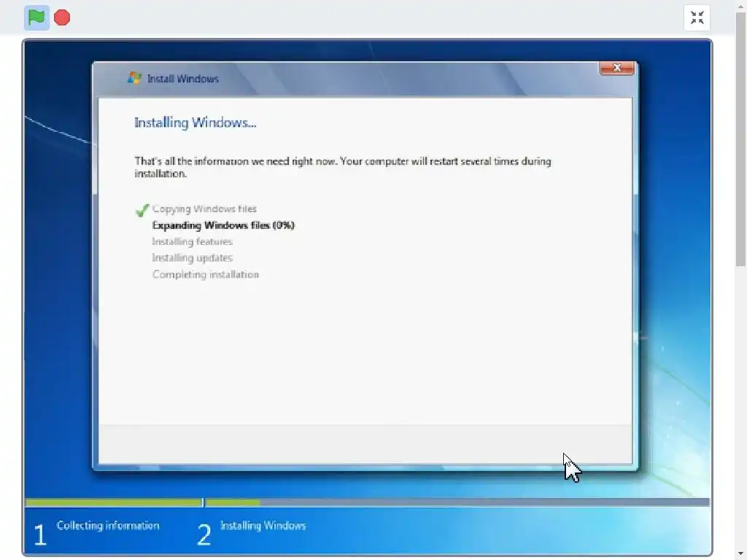This screenshot has height=560, width=747.
Task: Click the scrollbar down arrow
Action: tap(741, 555)
